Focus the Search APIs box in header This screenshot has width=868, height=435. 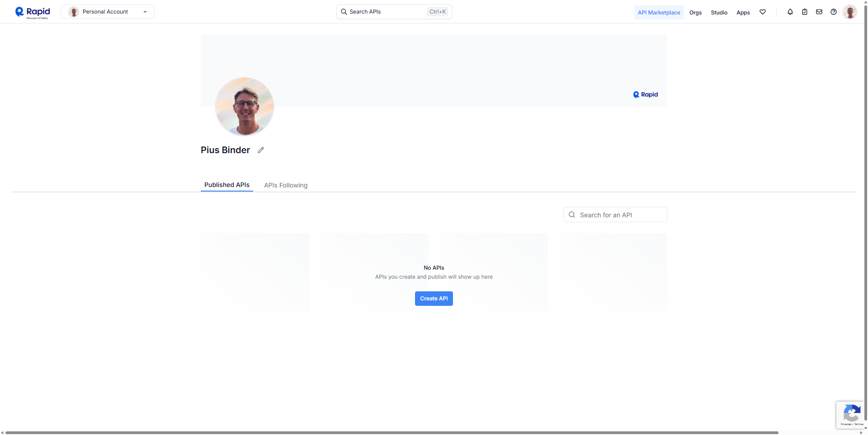[389, 12]
